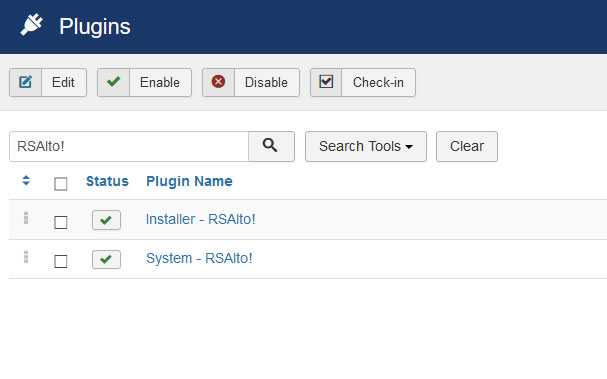The width and height of the screenshot is (607, 379).
Task: Sort by the Plugin Name column header
Action: 189,181
